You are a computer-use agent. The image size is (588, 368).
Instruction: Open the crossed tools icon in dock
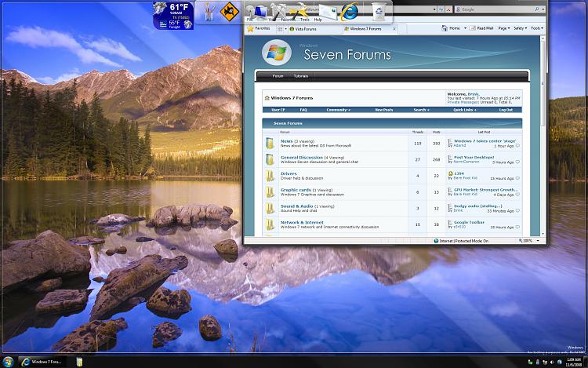tap(278, 11)
